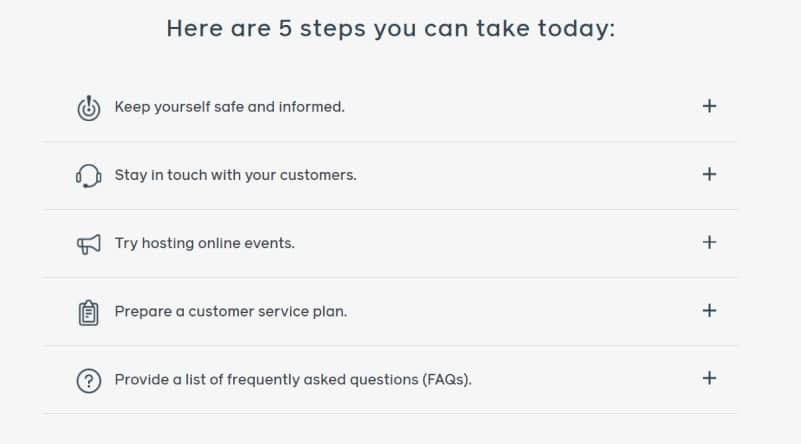Screen dimensions: 801x444
Task: Click the megaphone icon for online events
Action: point(88,244)
